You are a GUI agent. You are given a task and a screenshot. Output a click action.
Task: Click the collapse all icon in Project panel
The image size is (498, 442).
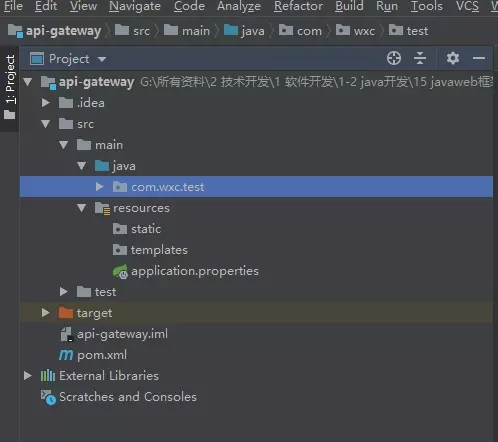[420, 58]
